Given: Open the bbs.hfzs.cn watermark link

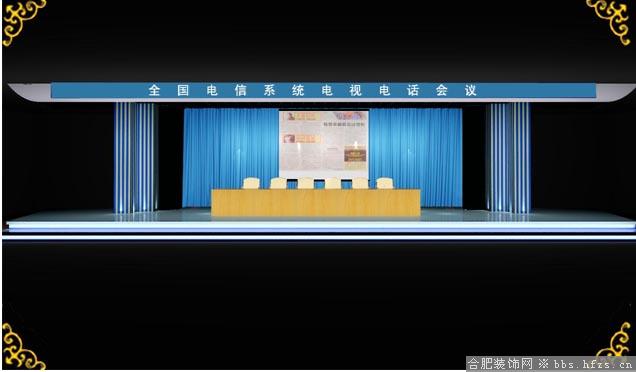Looking at the screenshot, I should [x=593, y=363].
